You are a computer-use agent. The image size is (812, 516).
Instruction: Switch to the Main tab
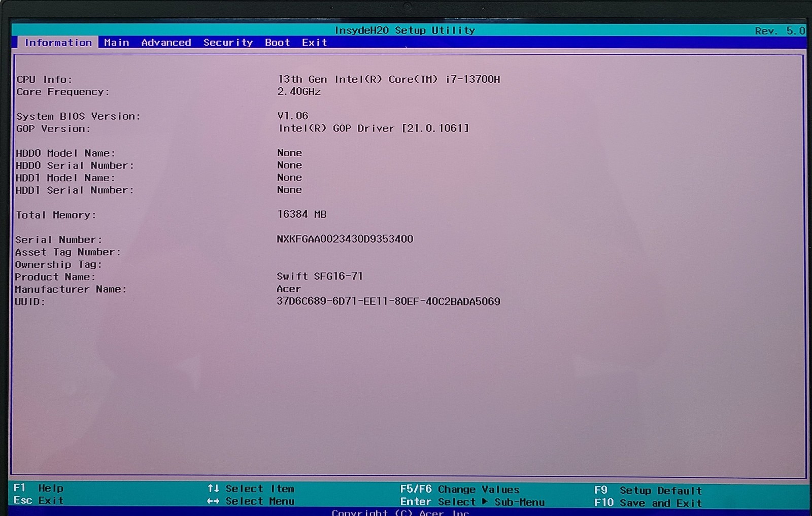point(117,43)
